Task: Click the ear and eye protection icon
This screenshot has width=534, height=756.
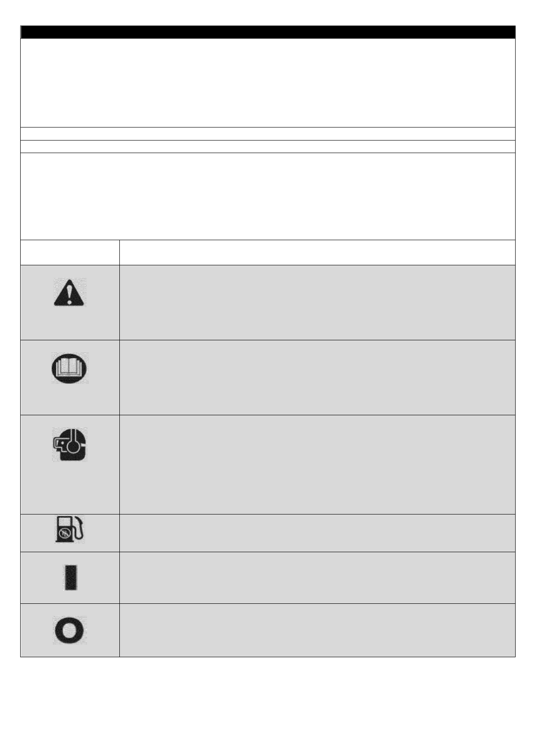Action: [x=70, y=444]
